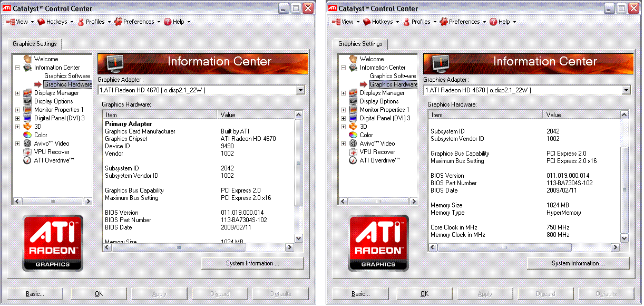This screenshot has height=306, width=644.
Task: Expand 3D node in left window
Action: pos(18,127)
